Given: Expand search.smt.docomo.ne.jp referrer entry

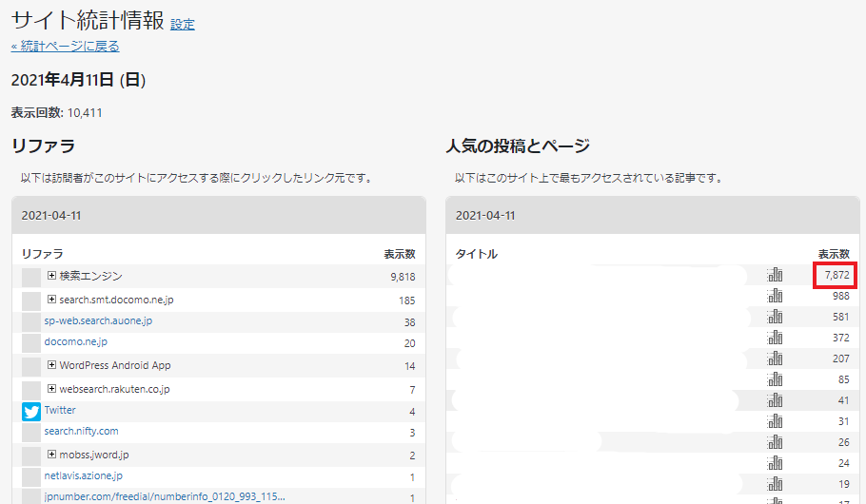Looking at the screenshot, I should [52, 300].
